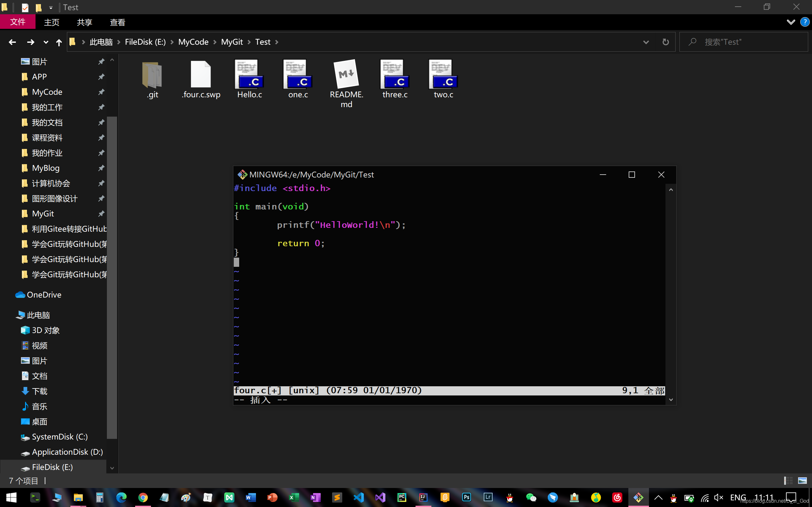
Task: Open address bar history dropdown
Action: [646, 42]
